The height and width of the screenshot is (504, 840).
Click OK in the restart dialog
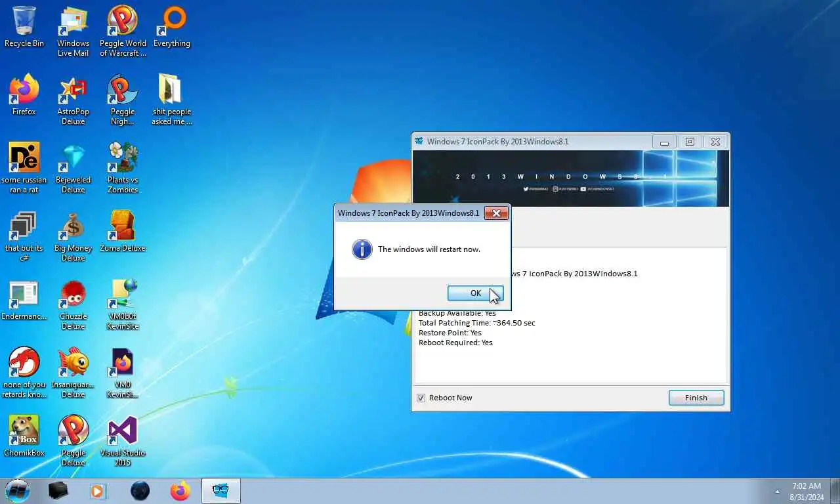click(475, 293)
